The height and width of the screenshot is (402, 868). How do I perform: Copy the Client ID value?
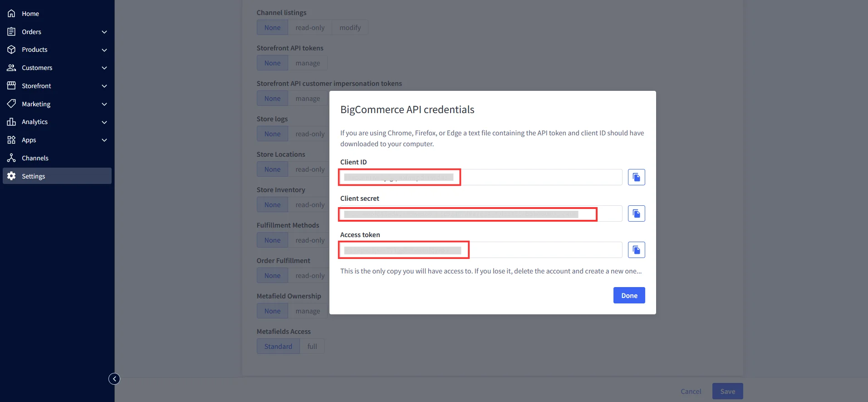coord(636,177)
